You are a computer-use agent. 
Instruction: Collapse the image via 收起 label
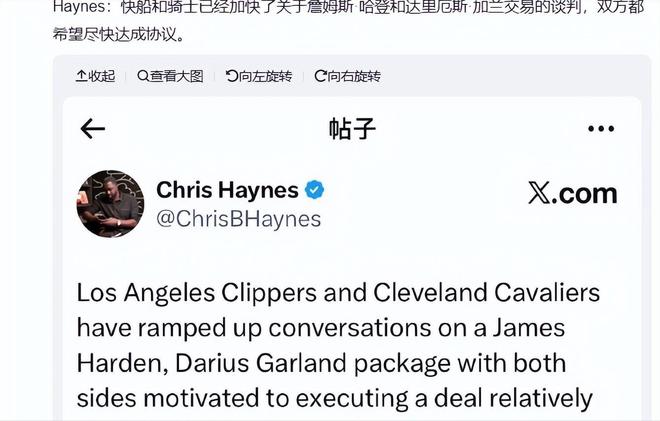(x=101, y=76)
